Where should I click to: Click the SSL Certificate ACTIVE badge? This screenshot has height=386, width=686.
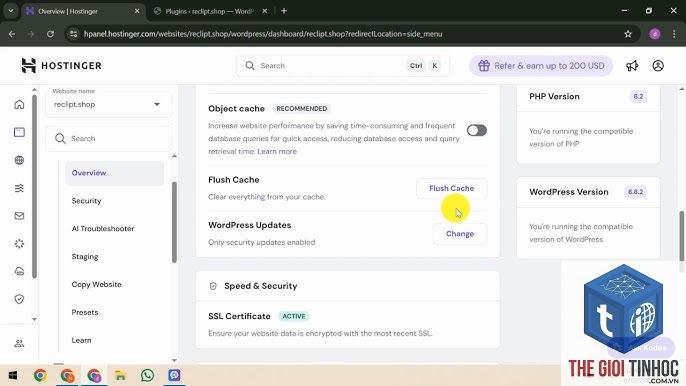pos(294,316)
